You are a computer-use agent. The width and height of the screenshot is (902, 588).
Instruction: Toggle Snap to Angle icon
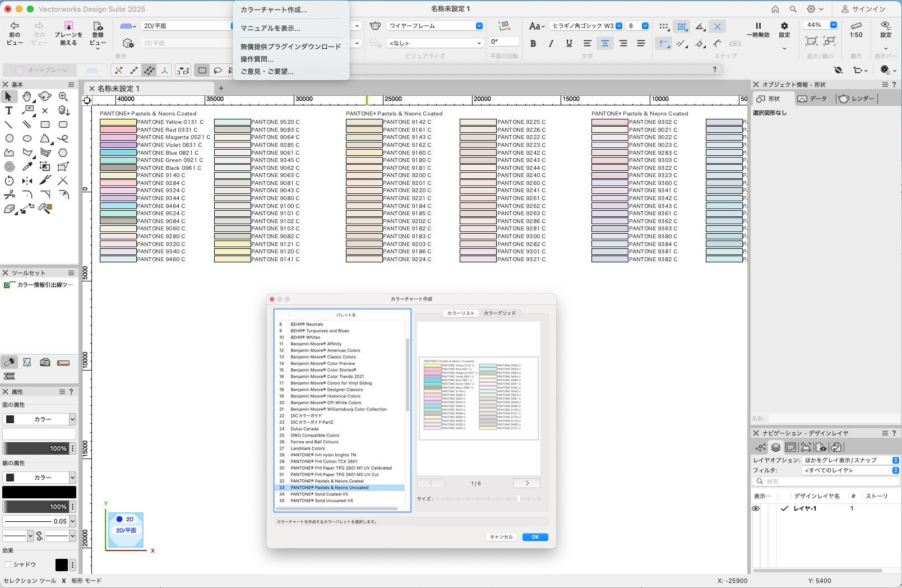point(700,26)
